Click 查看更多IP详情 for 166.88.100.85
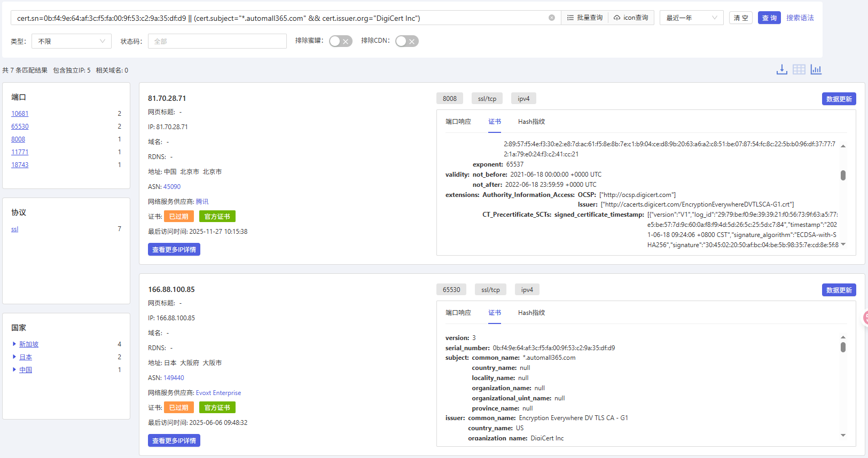 click(x=174, y=440)
